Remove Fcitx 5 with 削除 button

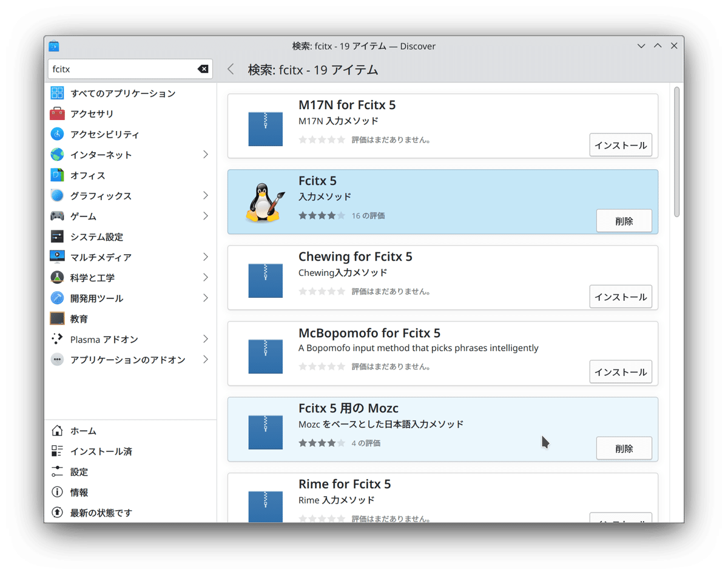coord(624,221)
